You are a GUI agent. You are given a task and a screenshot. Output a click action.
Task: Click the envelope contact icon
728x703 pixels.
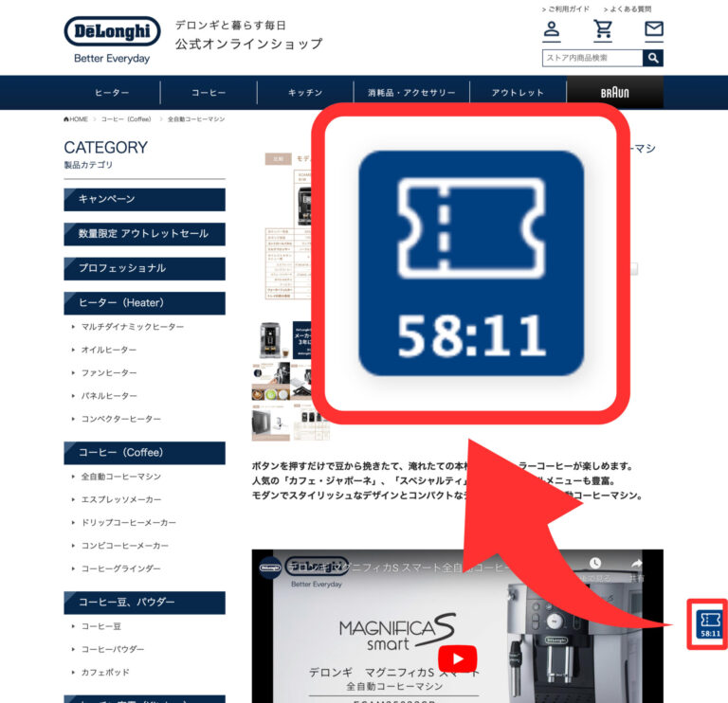coord(653,30)
